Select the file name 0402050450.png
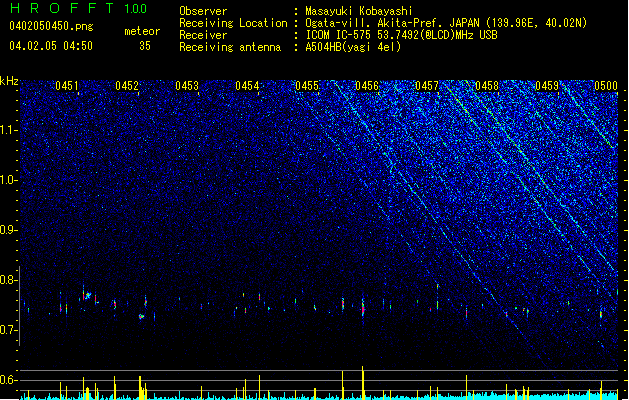The image size is (629, 400). (x=51, y=26)
